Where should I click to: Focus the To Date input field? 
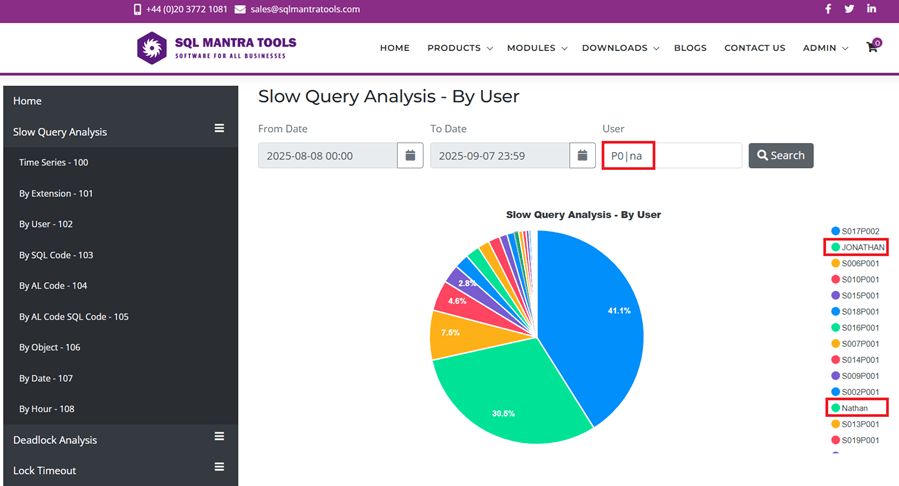tap(500, 155)
